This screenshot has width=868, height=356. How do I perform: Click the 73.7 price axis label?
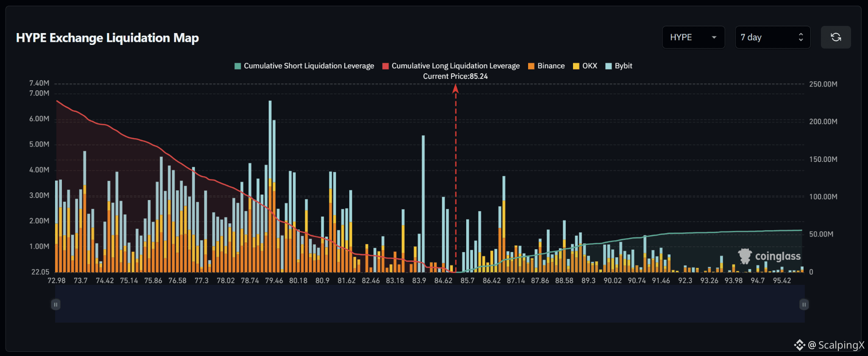(x=81, y=281)
